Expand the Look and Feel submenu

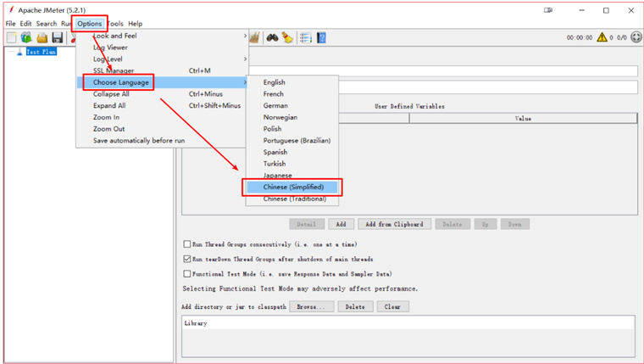coord(162,36)
